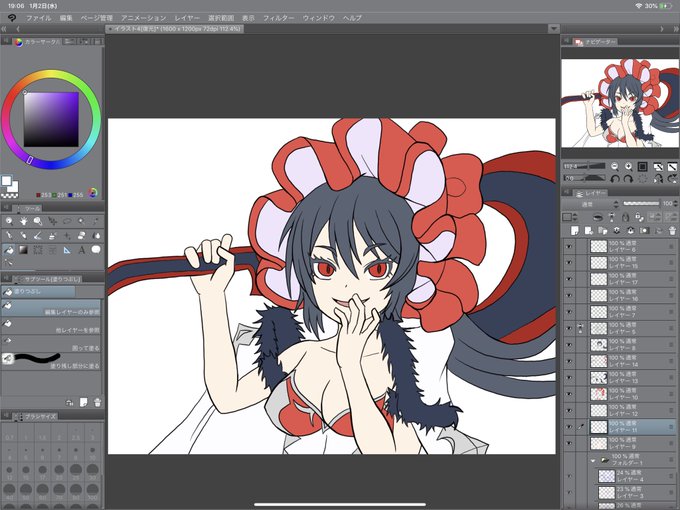Collapse フォルダー 1 layer folder
The image size is (680, 510).
pyautogui.click(x=593, y=460)
